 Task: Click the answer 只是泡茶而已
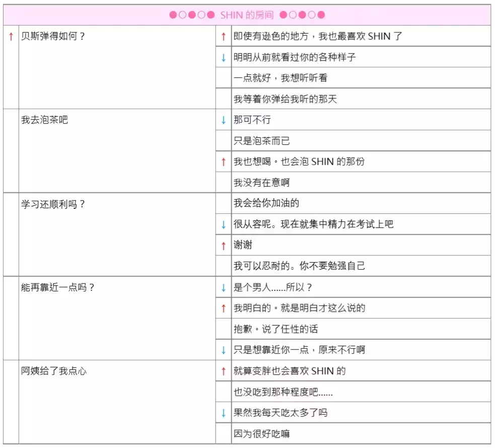point(262,141)
